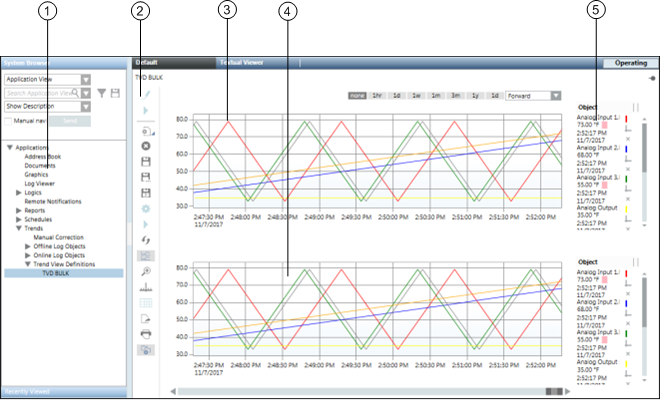Click the Print icon in the trend toolbar
Image resolution: width=661 pixels, height=400 pixels.
point(146,333)
